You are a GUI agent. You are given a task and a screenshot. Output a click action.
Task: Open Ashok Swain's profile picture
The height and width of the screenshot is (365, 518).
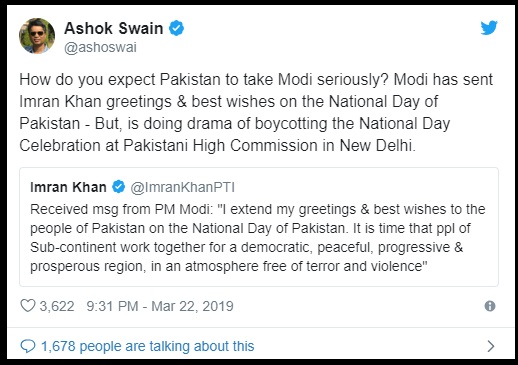click(x=37, y=36)
